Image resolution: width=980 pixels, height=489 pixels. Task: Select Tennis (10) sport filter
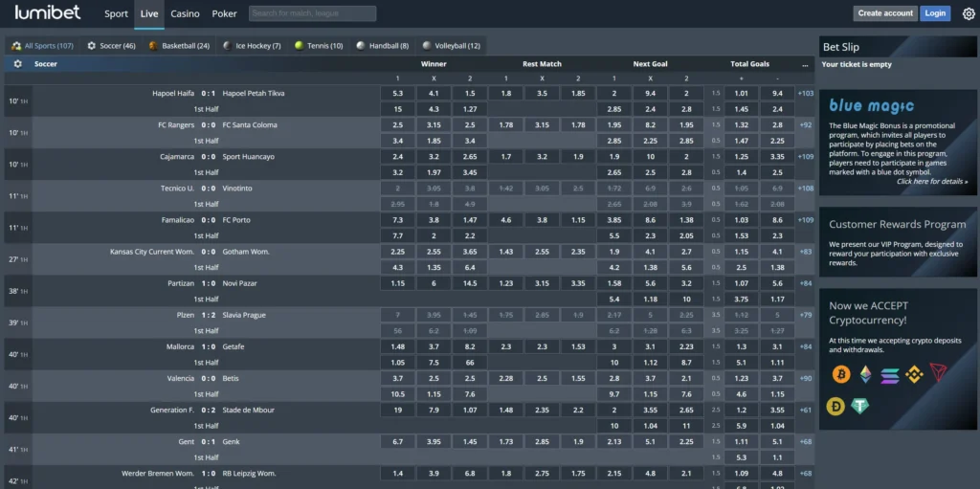click(319, 46)
